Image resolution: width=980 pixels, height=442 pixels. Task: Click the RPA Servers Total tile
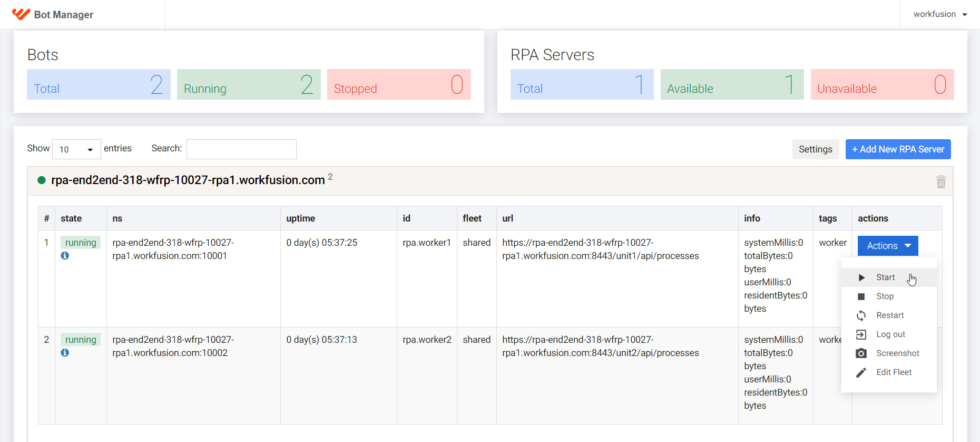click(x=582, y=84)
